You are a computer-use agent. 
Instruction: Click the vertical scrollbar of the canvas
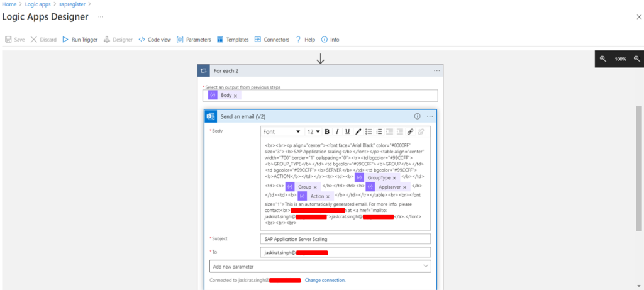pos(639,169)
